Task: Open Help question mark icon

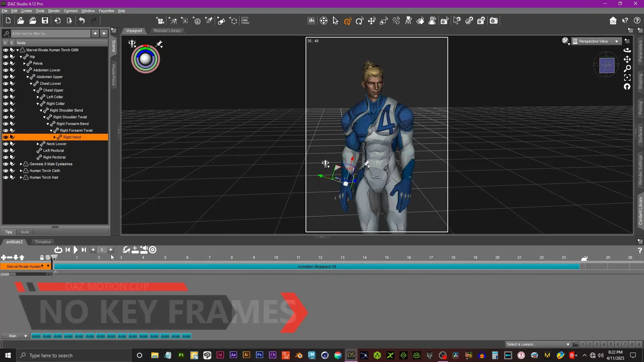Action: pos(637,21)
